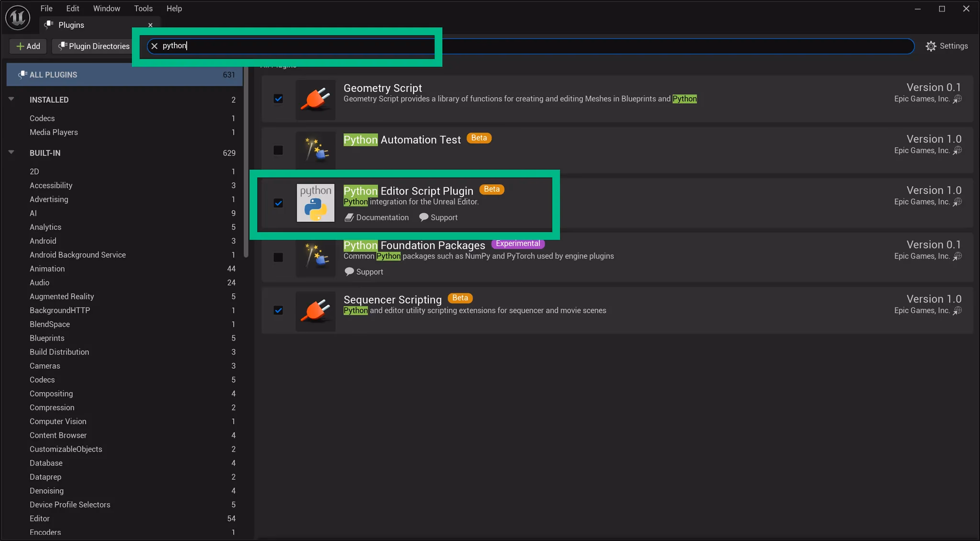
Task: Enable the Python Foundation Packages plugin
Action: (278, 257)
